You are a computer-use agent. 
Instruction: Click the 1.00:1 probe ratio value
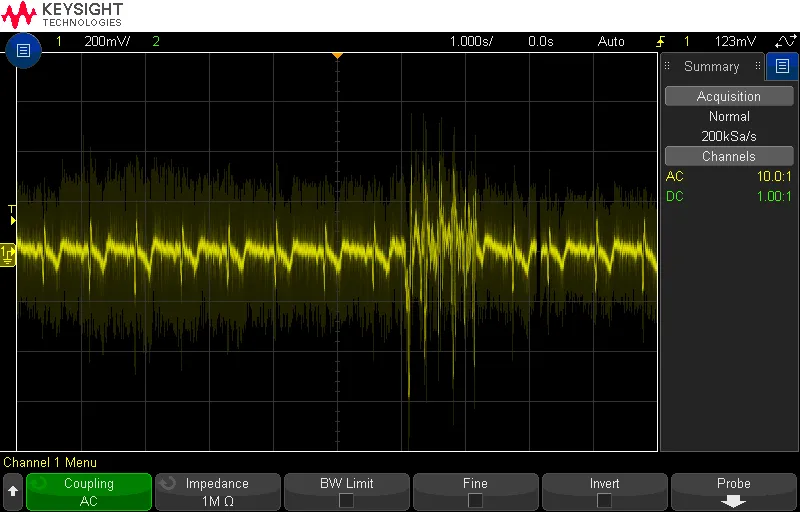774,196
